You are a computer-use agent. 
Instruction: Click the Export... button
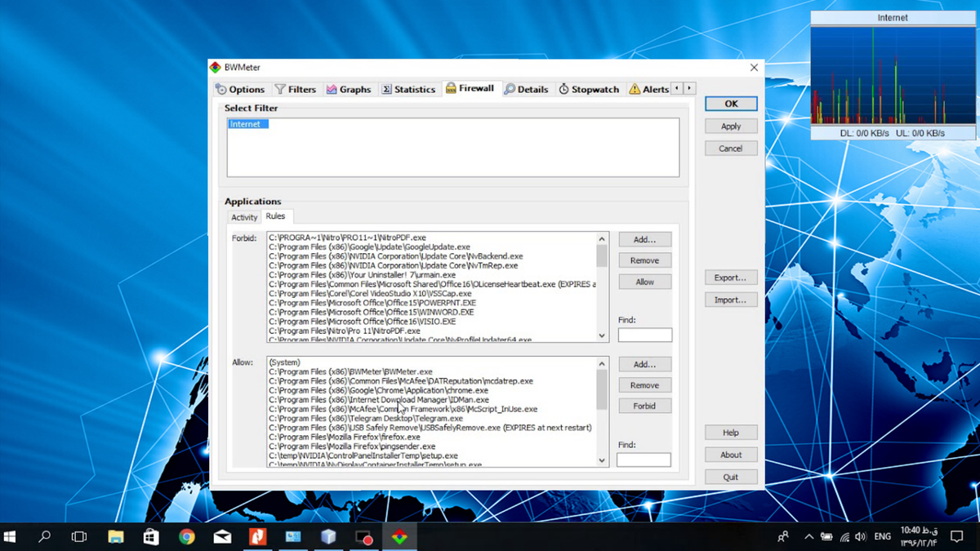pos(731,278)
